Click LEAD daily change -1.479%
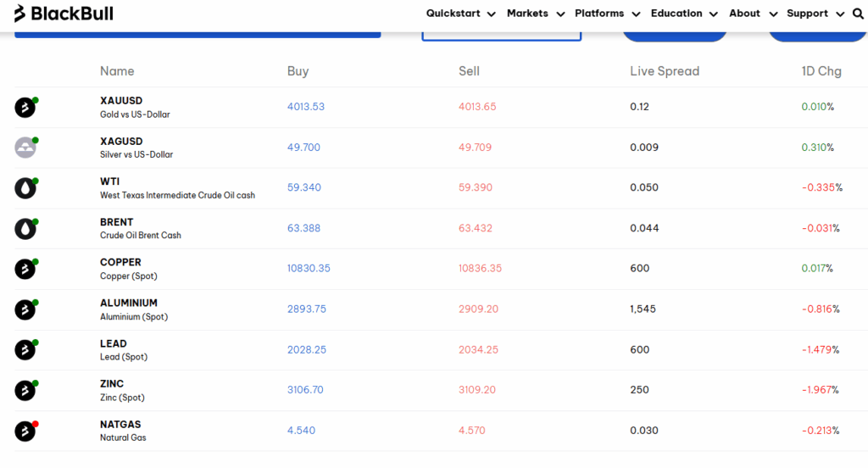Viewport: 868px width, 468px height. click(x=821, y=350)
